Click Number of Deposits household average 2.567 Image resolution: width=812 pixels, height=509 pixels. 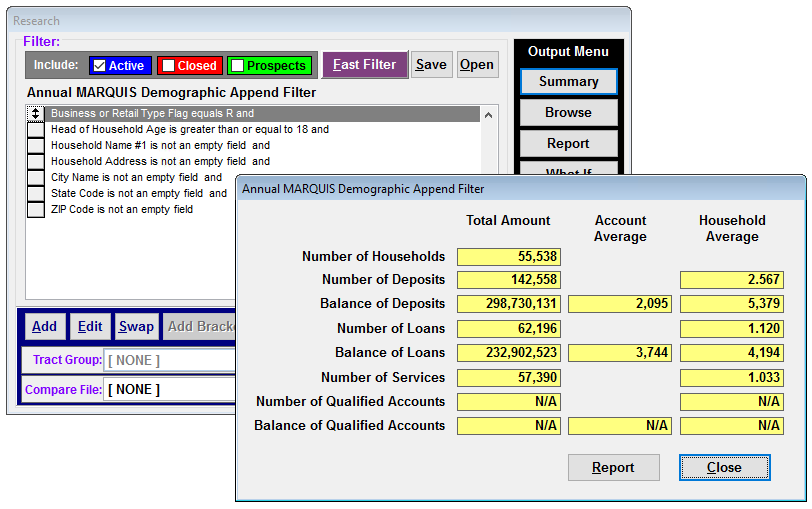pyautogui.click(x=732, y=280)
